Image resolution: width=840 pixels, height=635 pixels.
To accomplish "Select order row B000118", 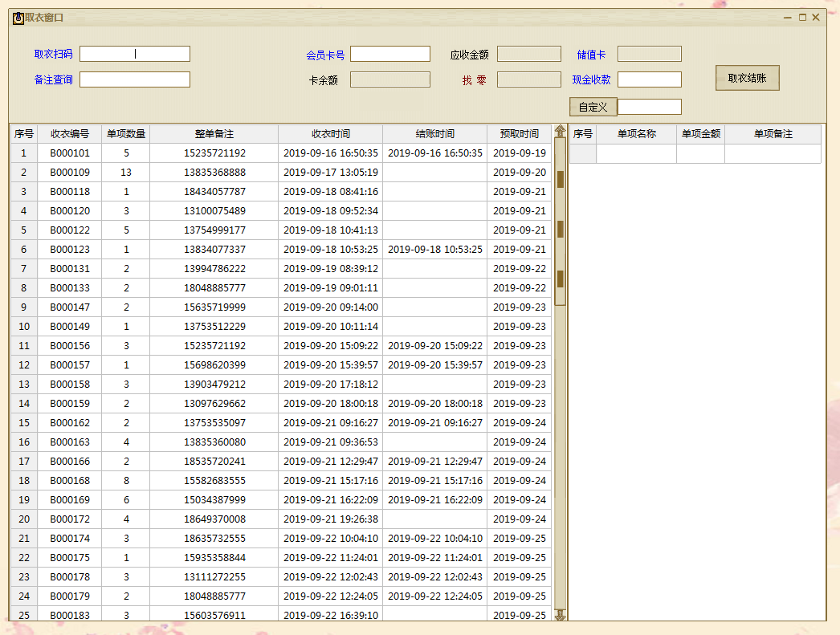I will point(281,192).
